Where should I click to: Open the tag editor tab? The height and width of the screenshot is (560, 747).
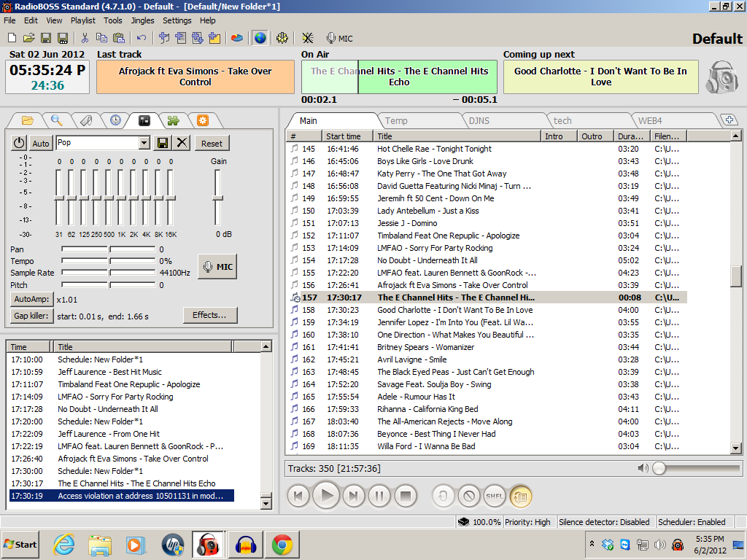pyautogui.click(x=86, y=120)
